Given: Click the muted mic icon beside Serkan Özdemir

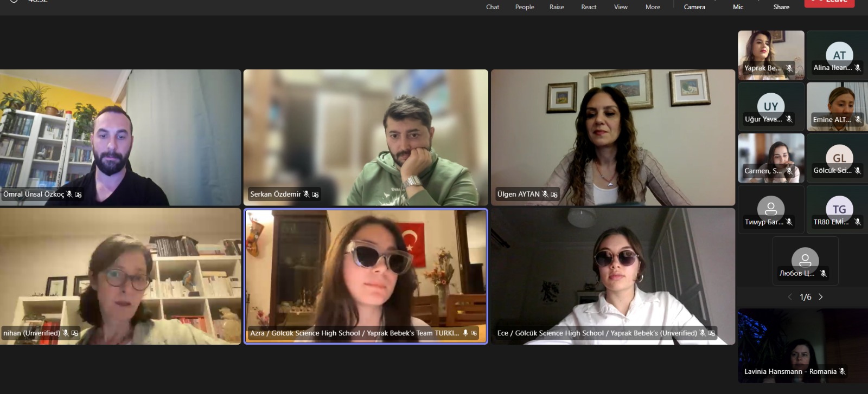Looking at the screenshot, I should click(x=307, y=194).
